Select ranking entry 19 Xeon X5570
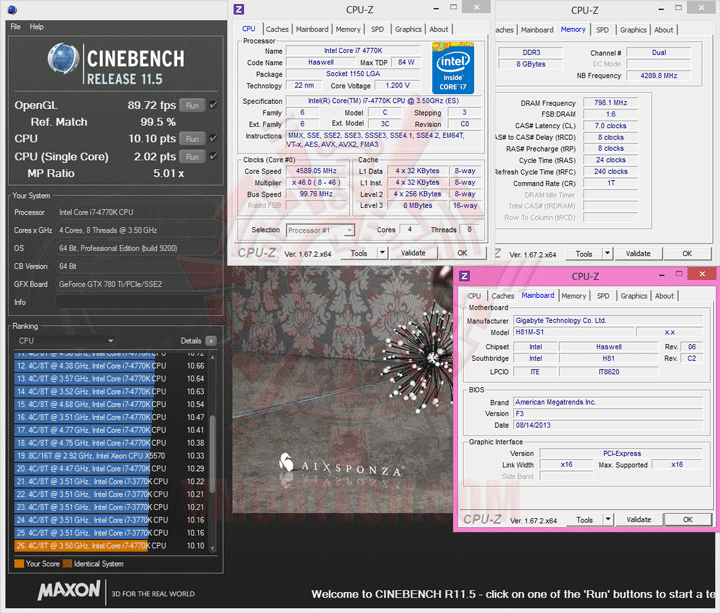Viewport: 720px width, 613px height. 110,456
